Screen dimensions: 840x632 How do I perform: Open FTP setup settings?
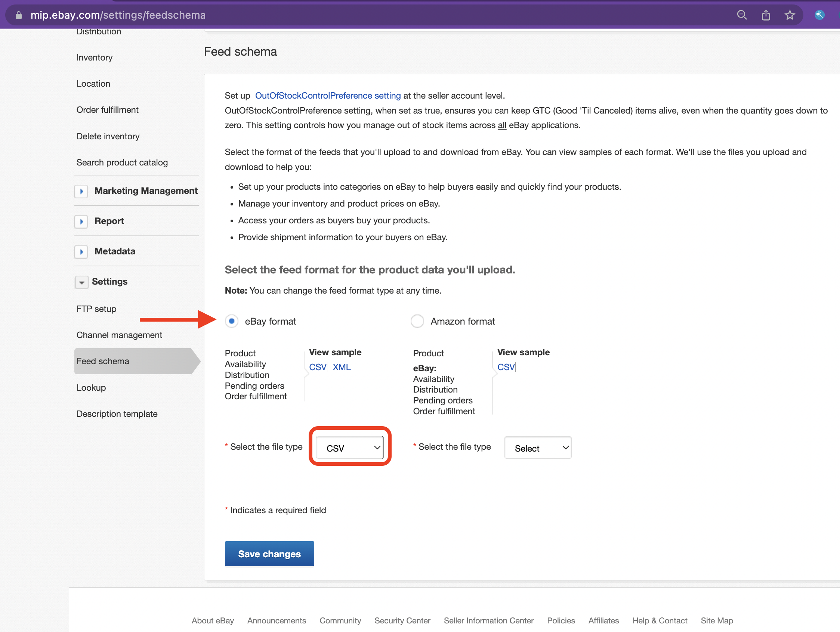coord(96,309)
